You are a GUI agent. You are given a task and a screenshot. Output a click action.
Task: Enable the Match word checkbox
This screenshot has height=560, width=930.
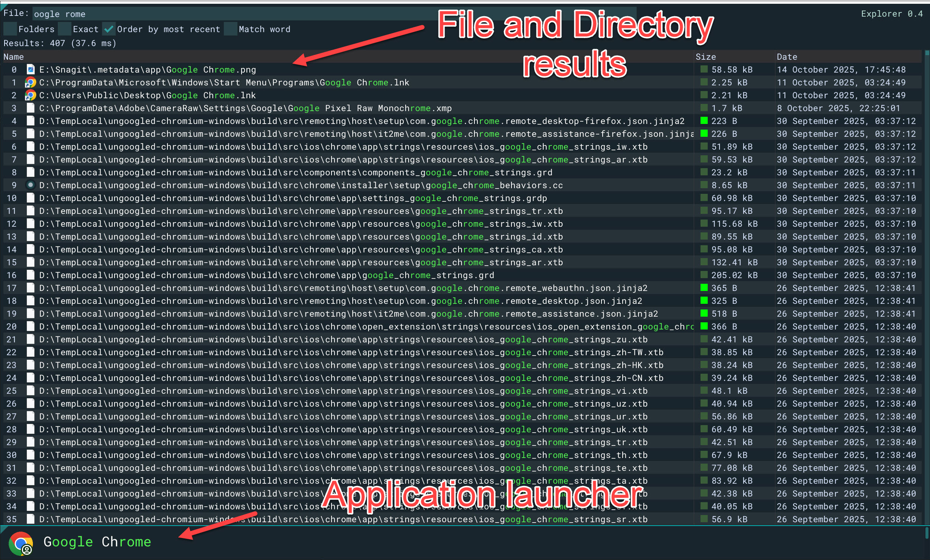(x=230, y=29)
